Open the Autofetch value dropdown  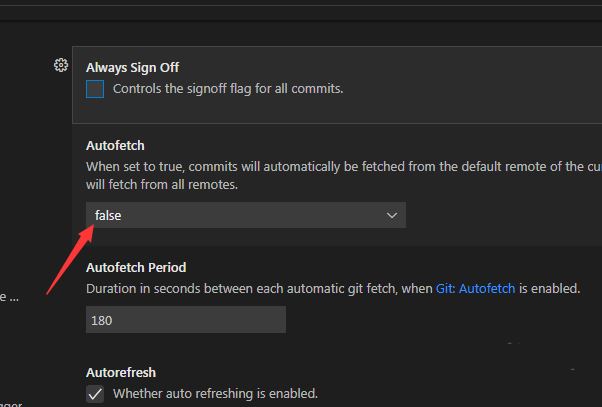click(245, 215)
